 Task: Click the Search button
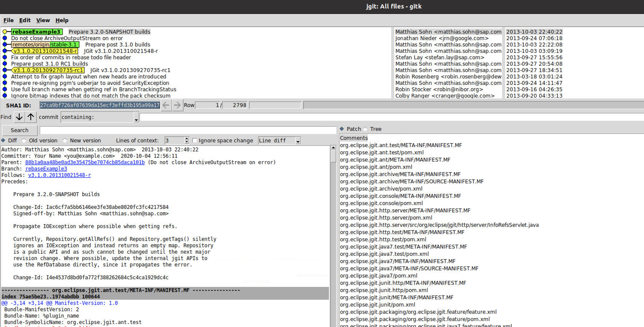pyautogui.click(x=19, y=130)
